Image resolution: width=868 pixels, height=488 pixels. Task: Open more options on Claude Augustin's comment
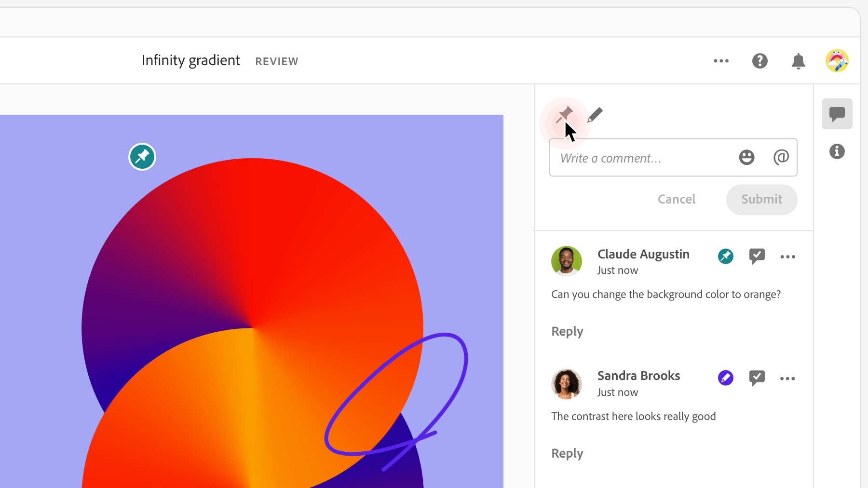point(788,257)
